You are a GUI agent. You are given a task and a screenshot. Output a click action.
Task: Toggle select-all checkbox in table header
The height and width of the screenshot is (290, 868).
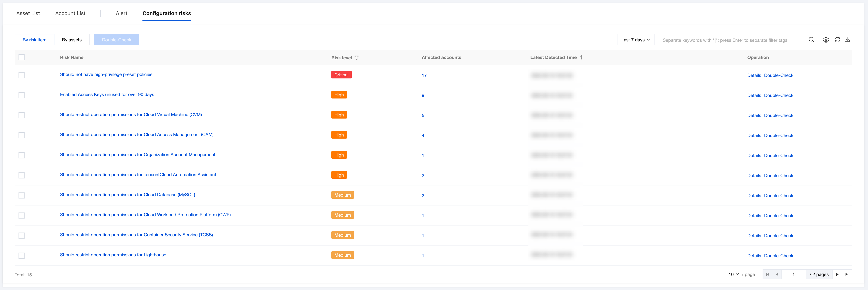pyautogui.click(x=22, y=57)
